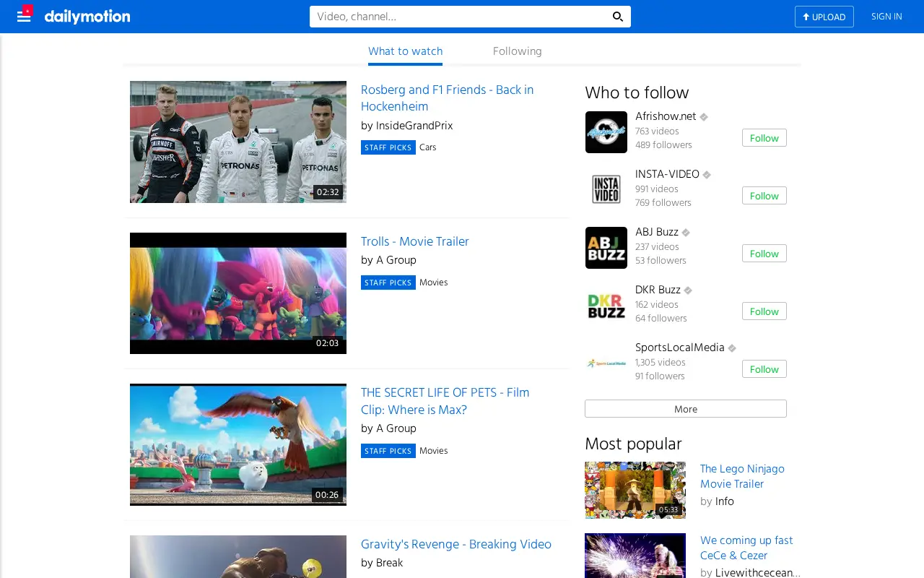Follow Afrishow.net channel
This screenshot has height=578, width=924.
point(764,138)
